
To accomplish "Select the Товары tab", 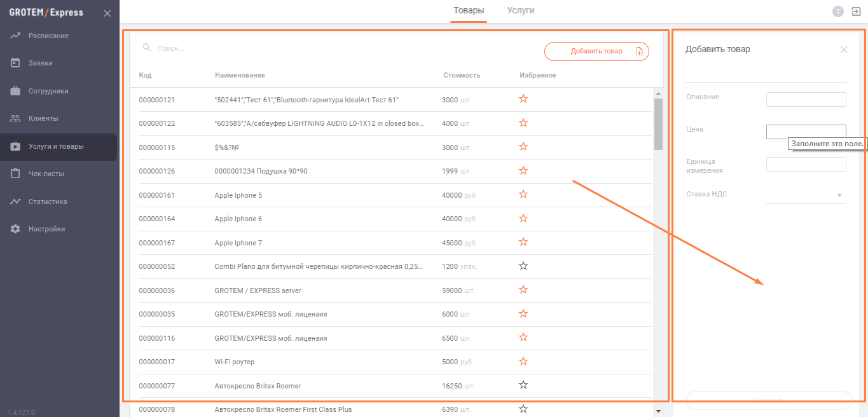I will [469, 11].
